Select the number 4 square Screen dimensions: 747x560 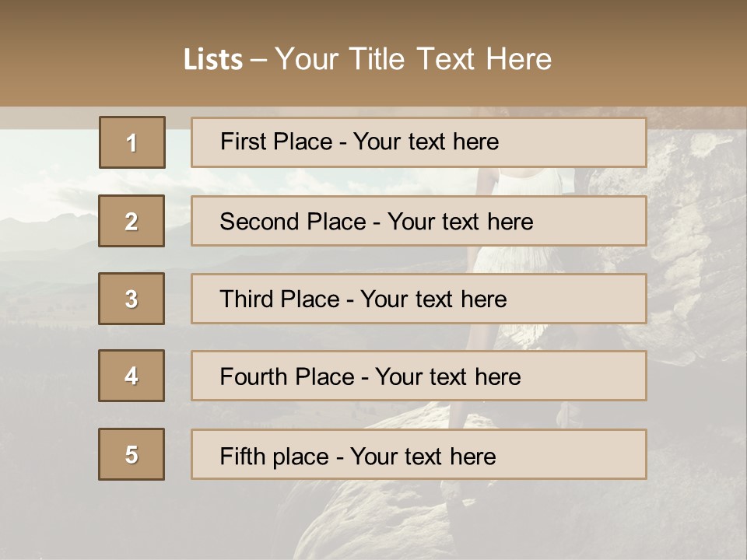pos(132,376)
